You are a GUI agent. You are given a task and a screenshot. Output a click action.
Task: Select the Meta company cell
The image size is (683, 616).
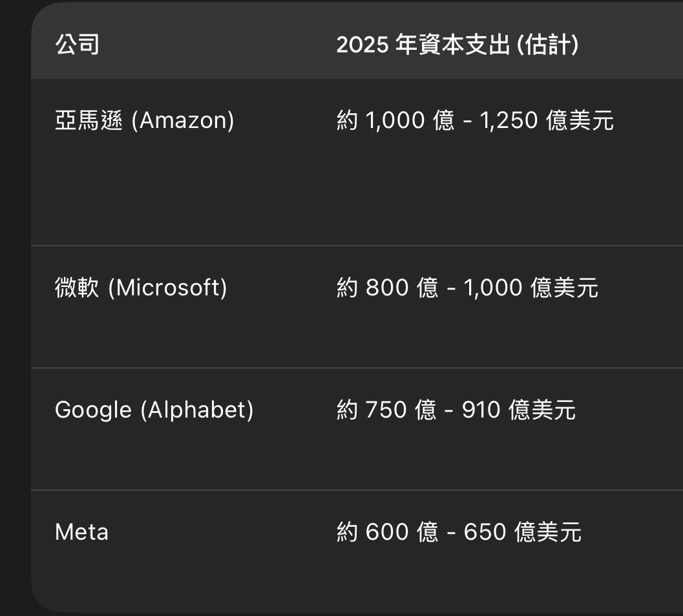pos(81,532)
